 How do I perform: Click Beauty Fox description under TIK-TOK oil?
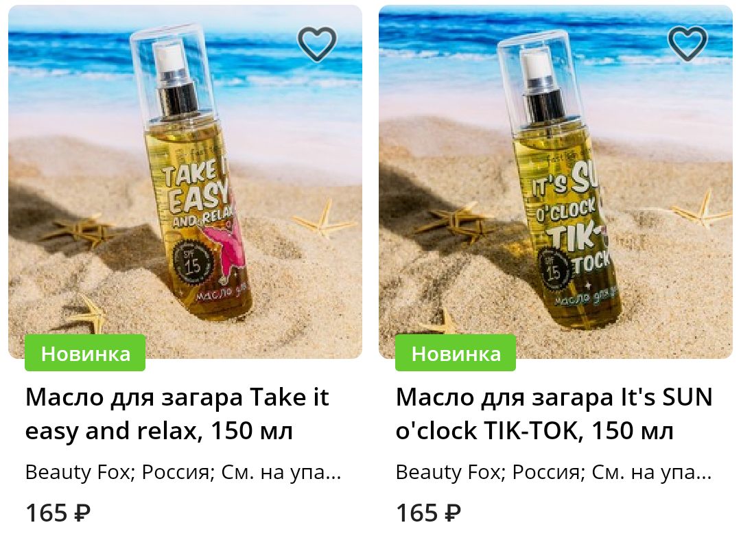554,472
